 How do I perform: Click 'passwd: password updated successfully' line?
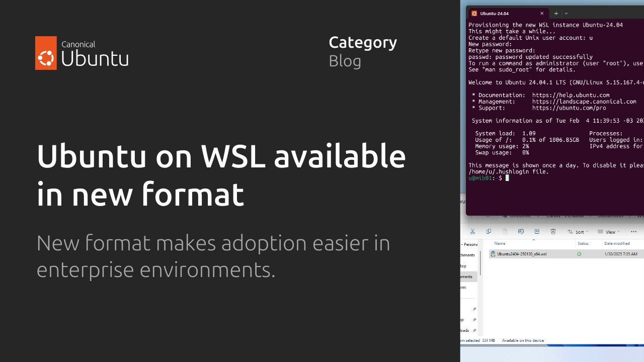[530, 57]
